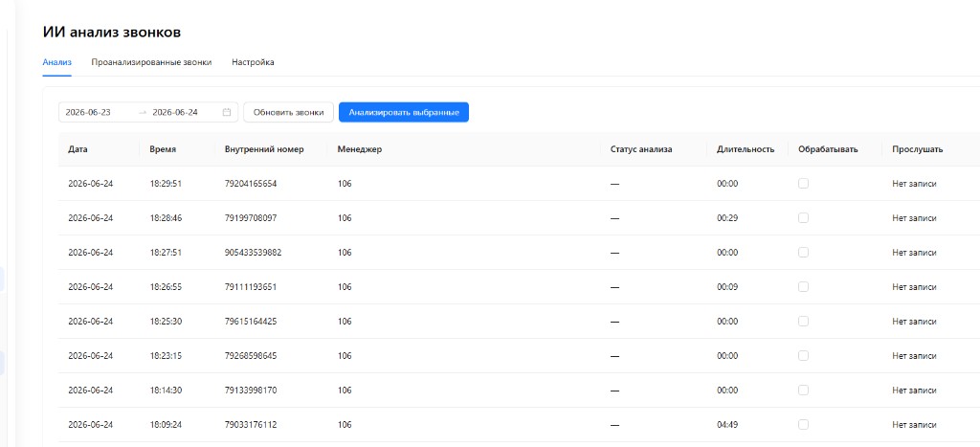Image resolution: width=980 pixels, height=447 pixels.
Task: Select number 79033176112
Action: [x=251, y=424]
